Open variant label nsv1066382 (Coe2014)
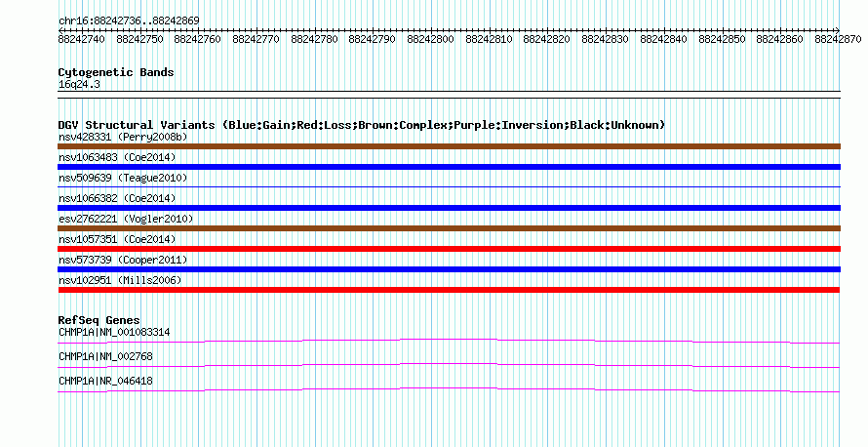Screen dimensions: 868x447 [117, 198]
